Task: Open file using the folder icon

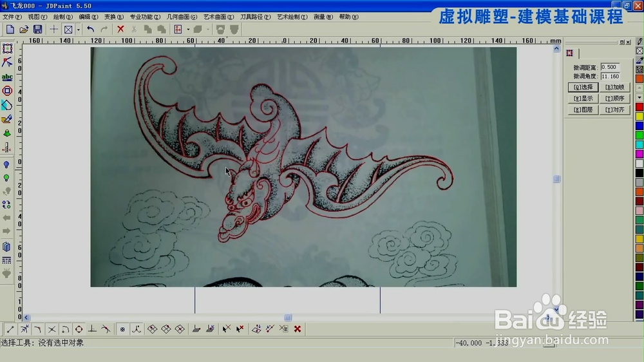Action: click(24, 30)
